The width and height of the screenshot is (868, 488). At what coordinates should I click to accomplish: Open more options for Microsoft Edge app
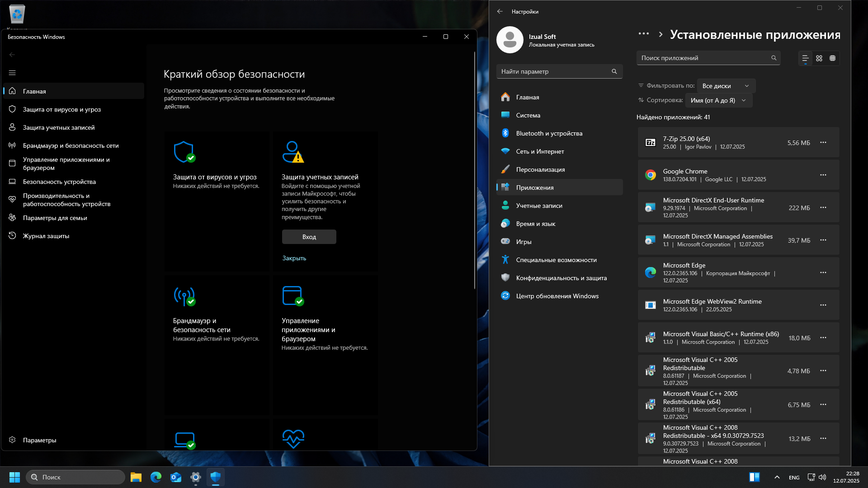point(823,272)
